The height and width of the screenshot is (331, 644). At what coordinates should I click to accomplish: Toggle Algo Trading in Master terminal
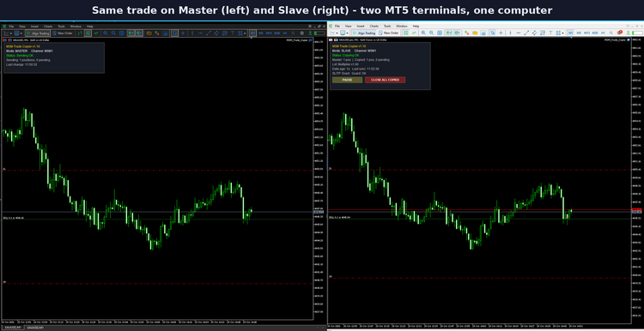click(38, 33)
